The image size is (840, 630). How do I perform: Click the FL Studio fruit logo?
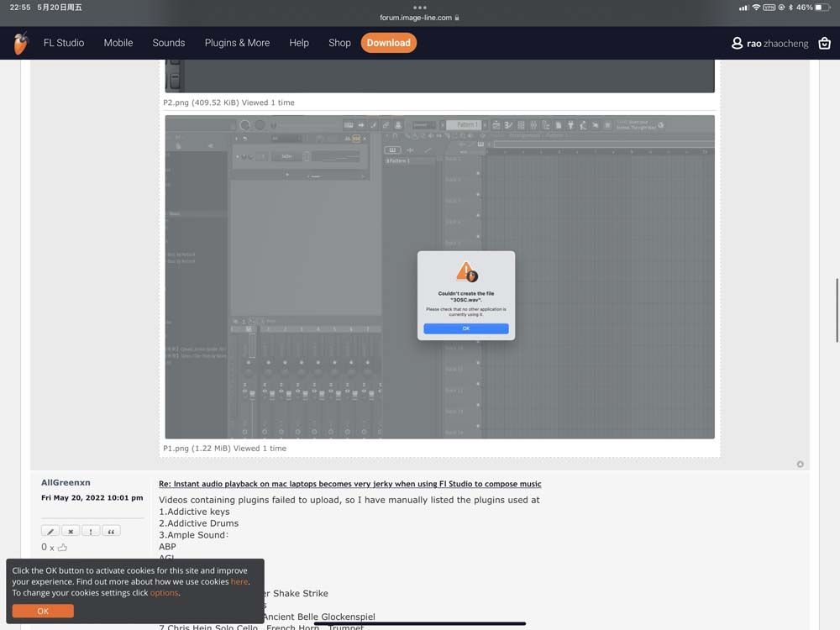point(21,43)
